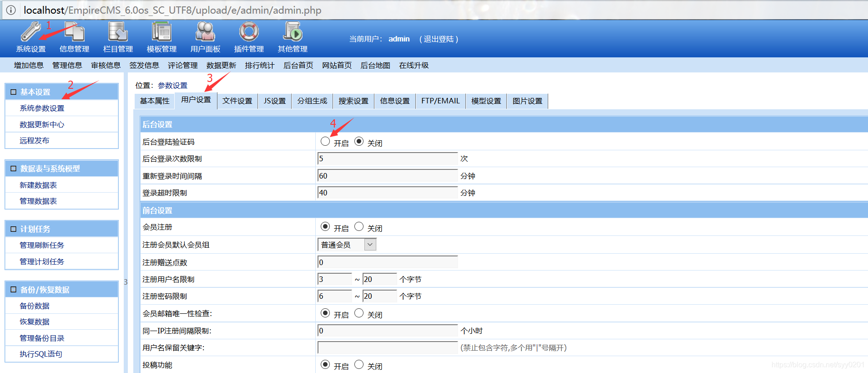Open 增加信息 in the submenu bar
868x373 pixels.
[x=29, y=66]
